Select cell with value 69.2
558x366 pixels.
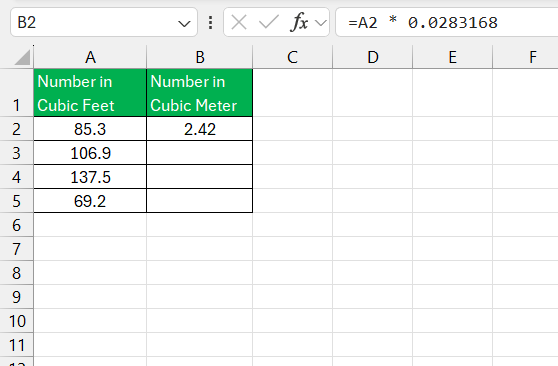(90, 201)
